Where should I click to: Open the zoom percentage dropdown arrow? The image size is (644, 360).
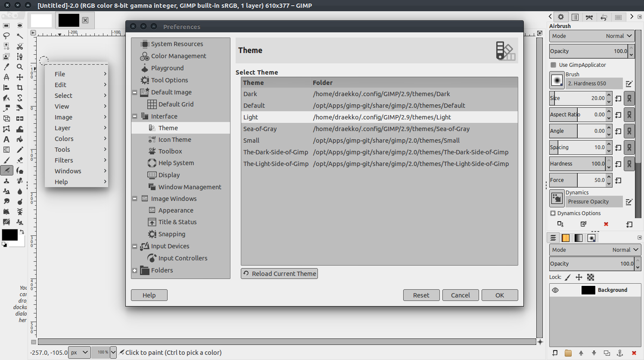point(113,352)
